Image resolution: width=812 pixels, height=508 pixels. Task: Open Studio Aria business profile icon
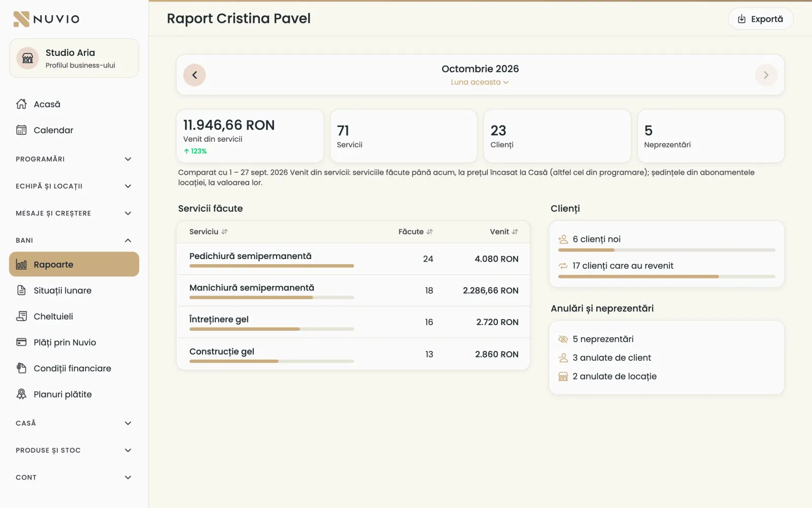coord(28,58)
